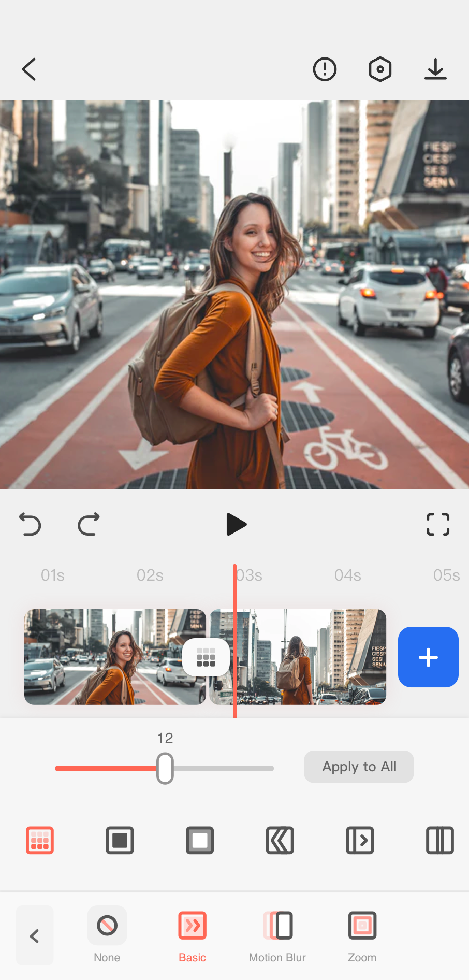469x980 pixels.
Task: Collapse transition panel with back chevron
Action: (x=35, y=935)
